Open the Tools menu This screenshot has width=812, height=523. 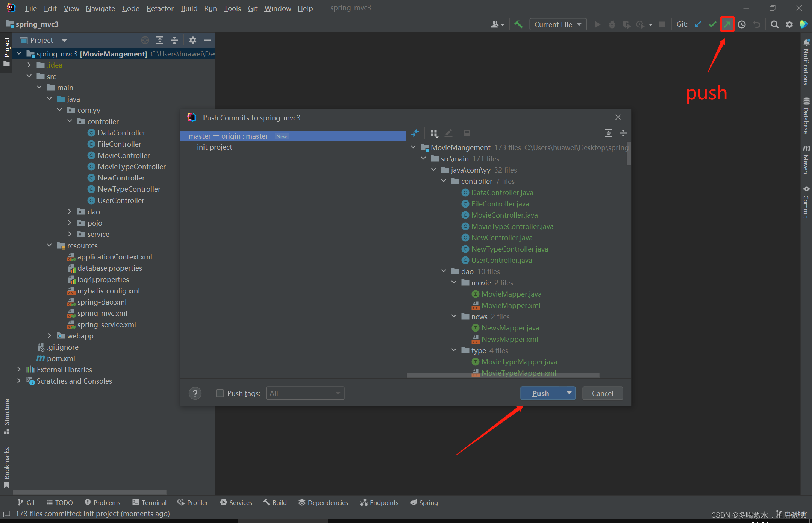[x=232, y=8]
